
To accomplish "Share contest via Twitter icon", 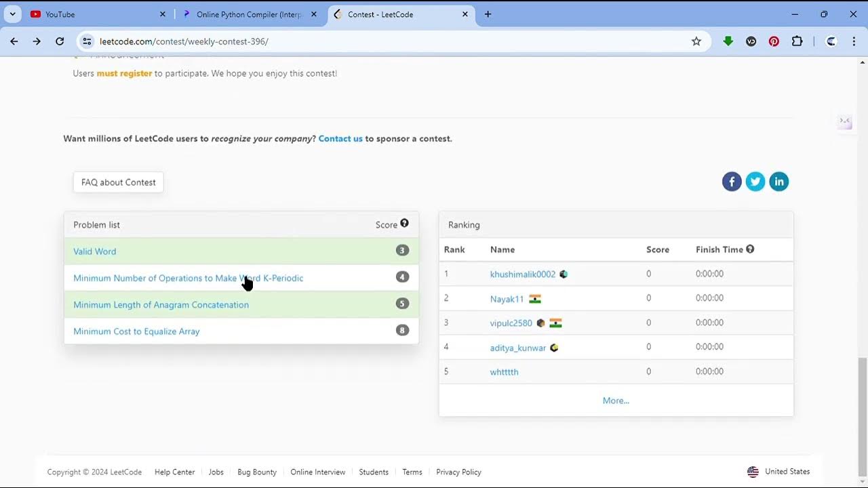I will point(755,182).
